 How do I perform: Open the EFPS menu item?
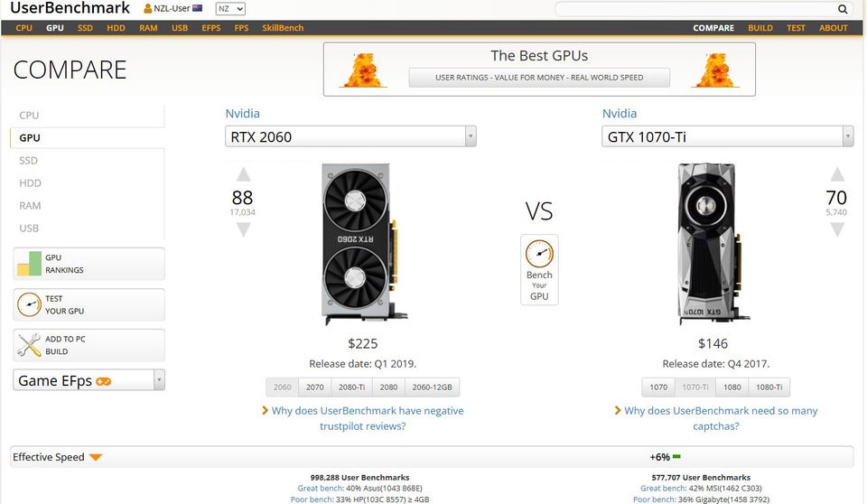[x=211, y=28]
